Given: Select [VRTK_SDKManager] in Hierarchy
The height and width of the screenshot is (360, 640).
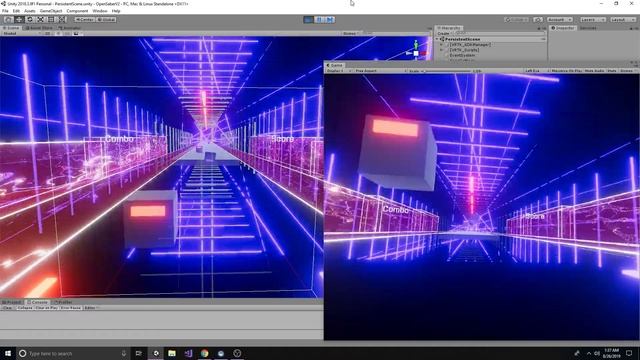Looking at the screenshot, I should point(470,44).
